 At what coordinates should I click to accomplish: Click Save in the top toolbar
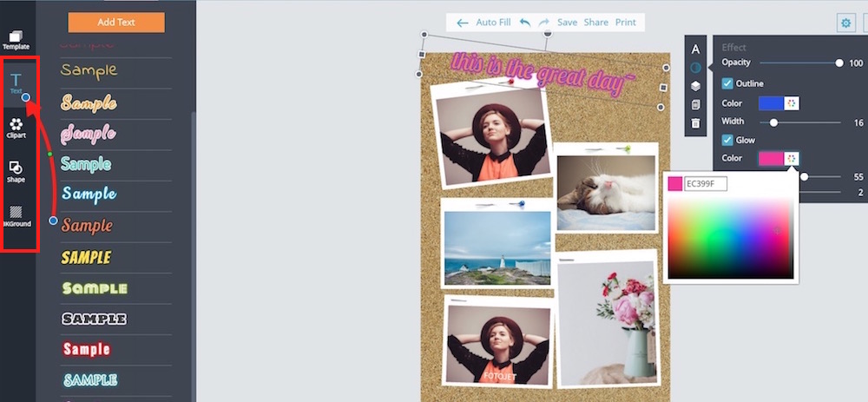click(x=567, y=22)
